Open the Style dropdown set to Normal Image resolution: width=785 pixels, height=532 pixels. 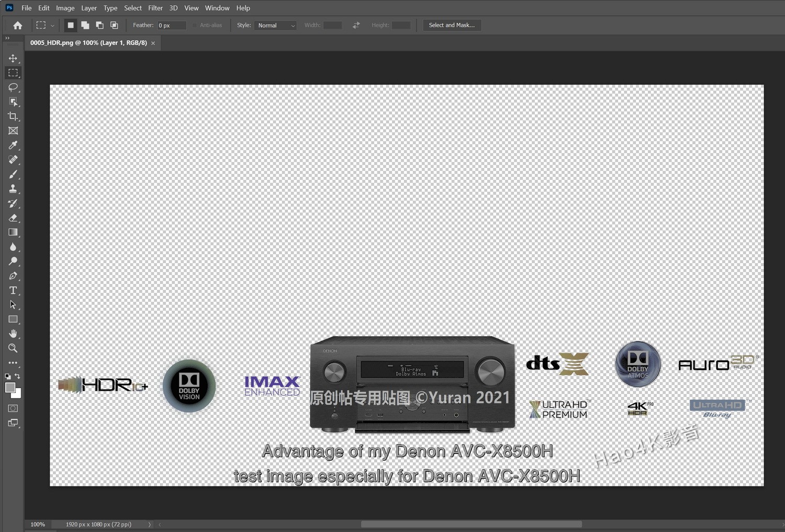pyautogui.click(x=275, y=25)
